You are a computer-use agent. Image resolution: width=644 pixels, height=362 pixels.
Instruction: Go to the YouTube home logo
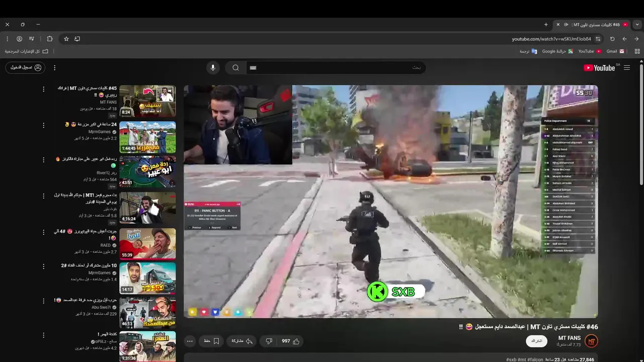click(x=600, y=68)
